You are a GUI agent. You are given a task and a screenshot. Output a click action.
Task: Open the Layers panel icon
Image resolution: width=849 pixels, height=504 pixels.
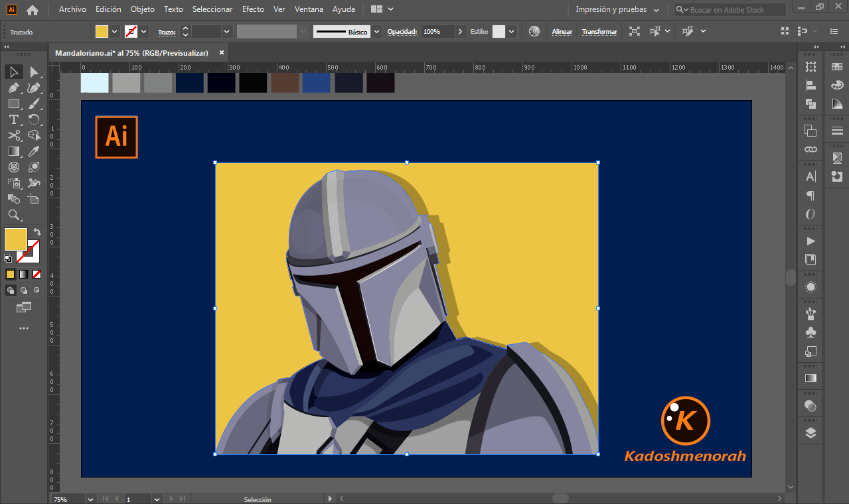pyautogui.click(x=810, y=433)
